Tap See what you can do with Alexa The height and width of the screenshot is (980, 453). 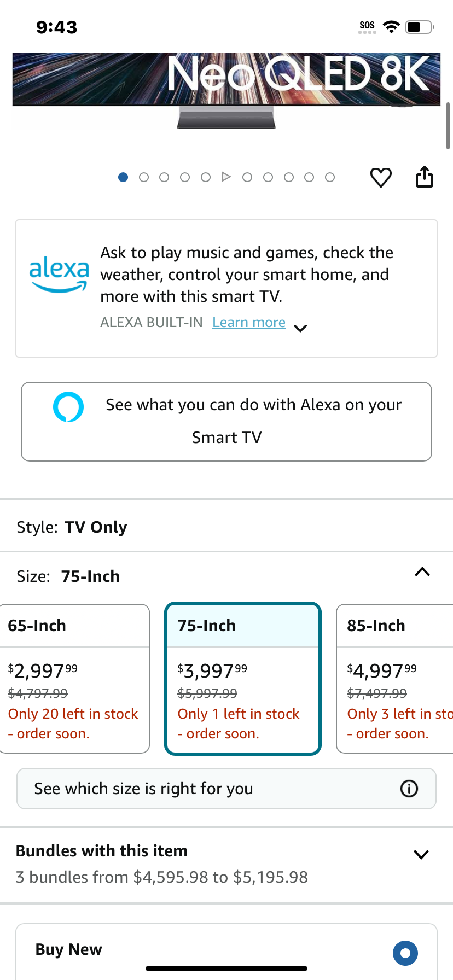coord(226,422)
